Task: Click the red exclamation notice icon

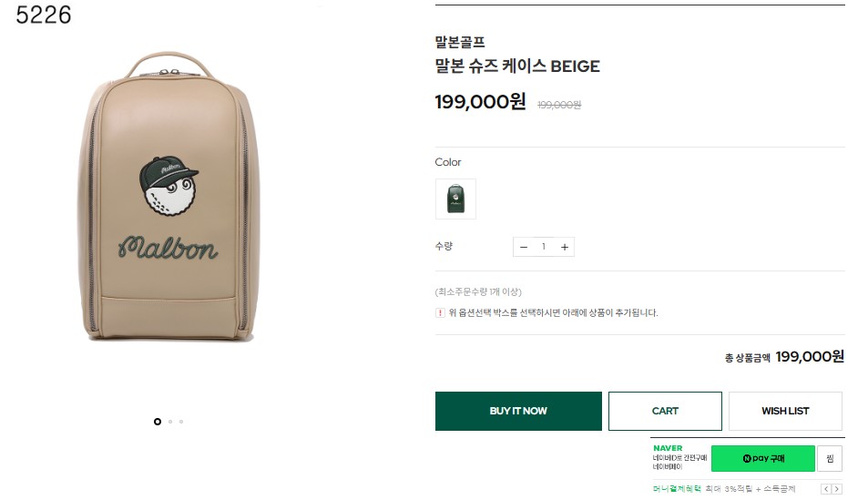Action: 440,312
